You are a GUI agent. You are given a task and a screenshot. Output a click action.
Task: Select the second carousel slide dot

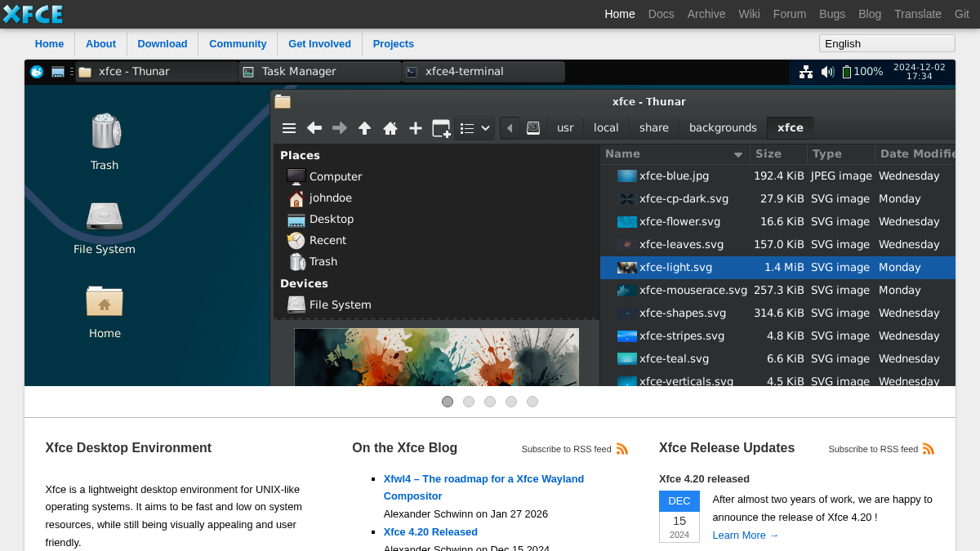click(469, 402)
